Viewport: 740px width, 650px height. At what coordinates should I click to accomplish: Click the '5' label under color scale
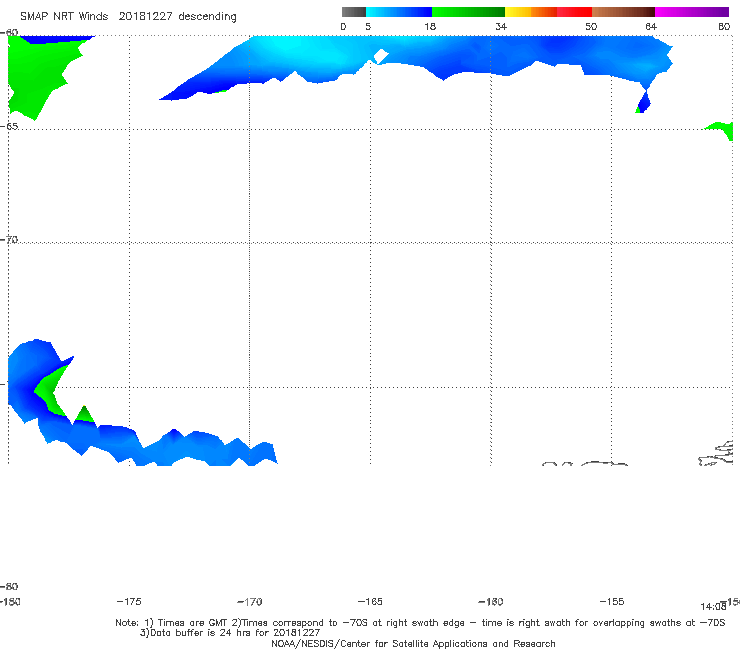368,26
